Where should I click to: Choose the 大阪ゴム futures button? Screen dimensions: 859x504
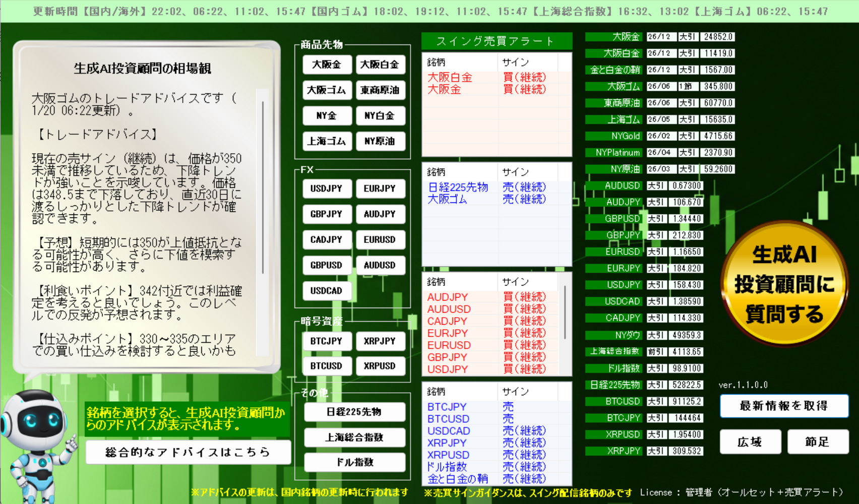327,90
